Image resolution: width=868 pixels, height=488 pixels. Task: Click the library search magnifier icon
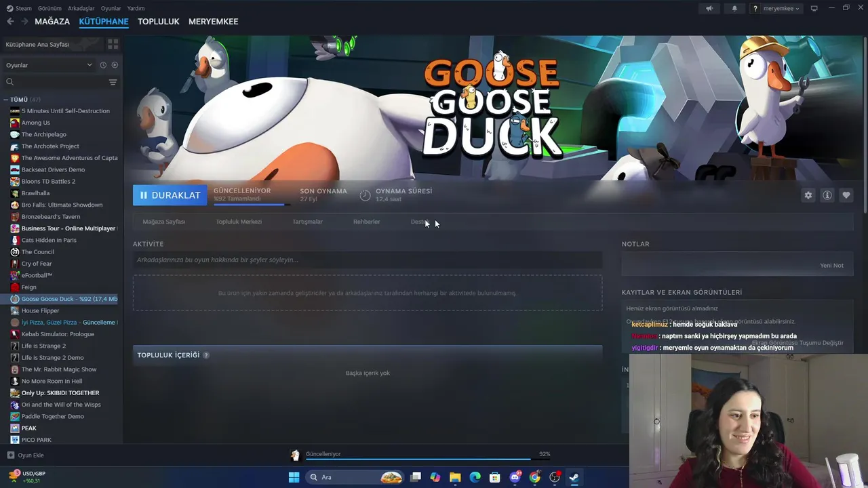click(10, 82)
